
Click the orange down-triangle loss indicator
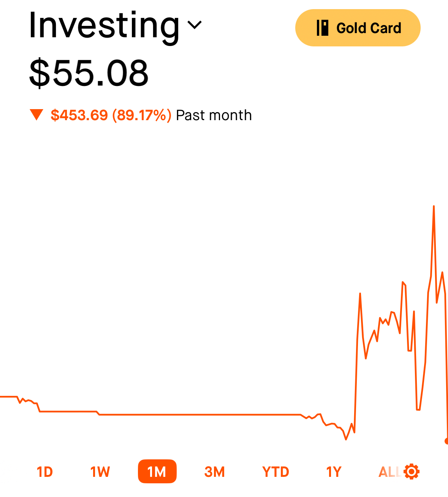[x=36, y=115]
